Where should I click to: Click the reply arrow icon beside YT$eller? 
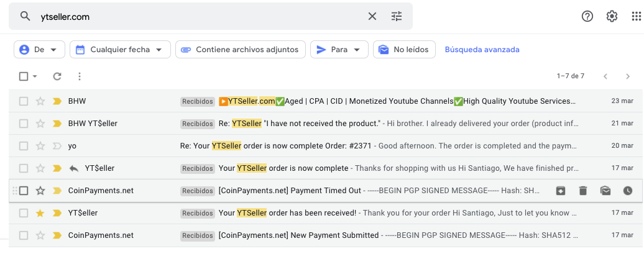tap(74, 168)
